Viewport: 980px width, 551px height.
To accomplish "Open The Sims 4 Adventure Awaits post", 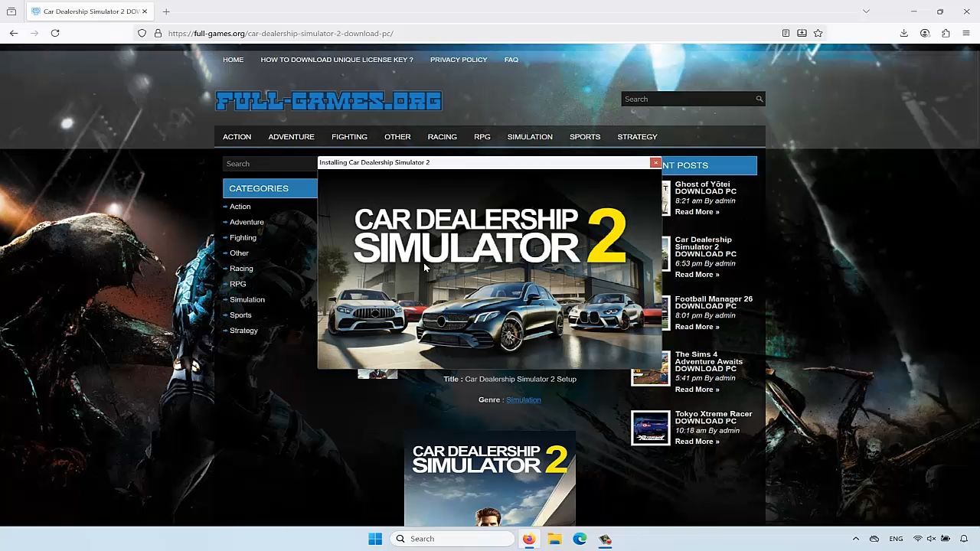I will click(708, 361).
